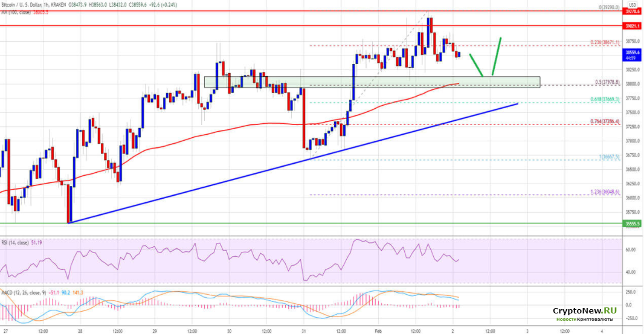Click the 36000.0 tick on price axis
The width and height of the screenshot is (644, 334).
(633, 198)
